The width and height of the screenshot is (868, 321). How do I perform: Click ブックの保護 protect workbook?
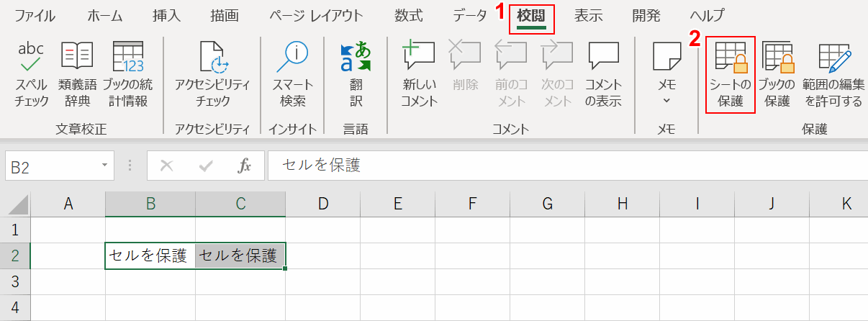pyautogui.click(x=777, y=74)
